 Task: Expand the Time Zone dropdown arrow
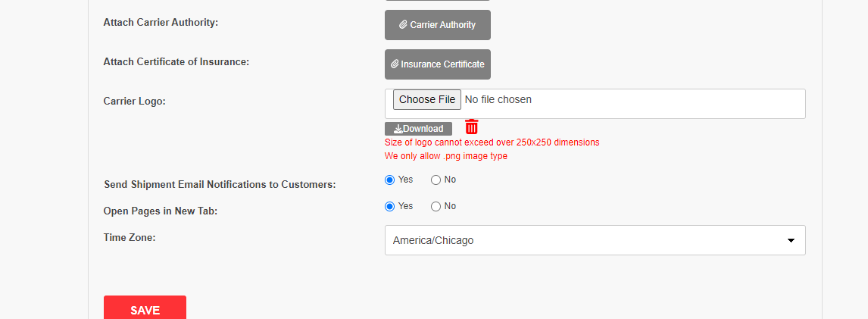pos(791,240)
